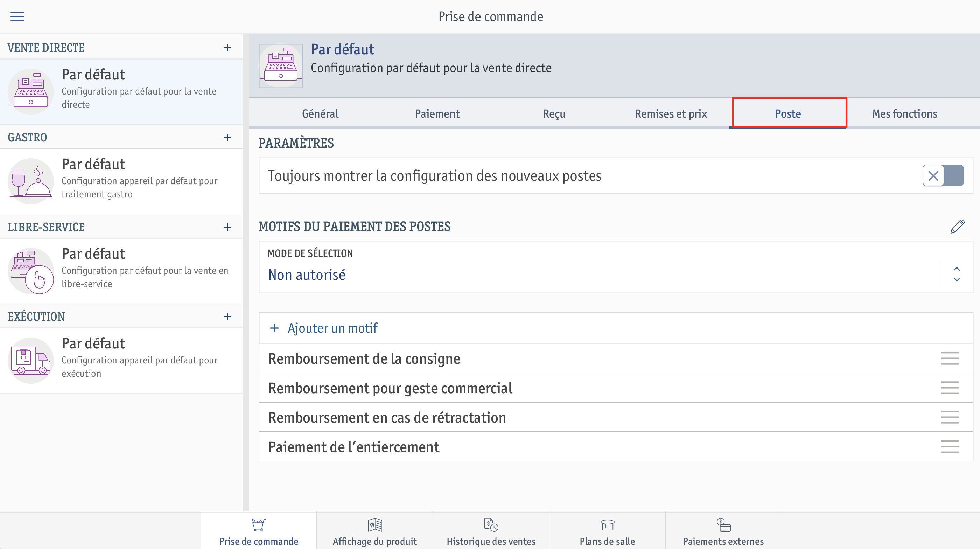Viewport: 980px width, 549px height.
Task: Click the Exécution delivery truck icon
Action: 31,360
